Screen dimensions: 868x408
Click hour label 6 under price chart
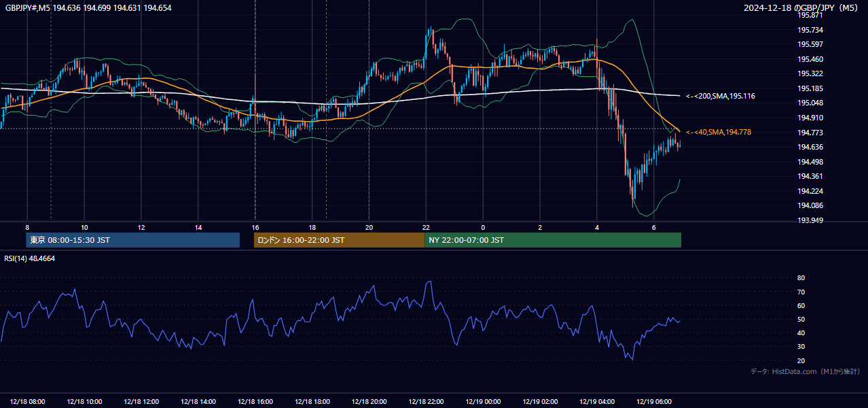click(x=653, y=227)
